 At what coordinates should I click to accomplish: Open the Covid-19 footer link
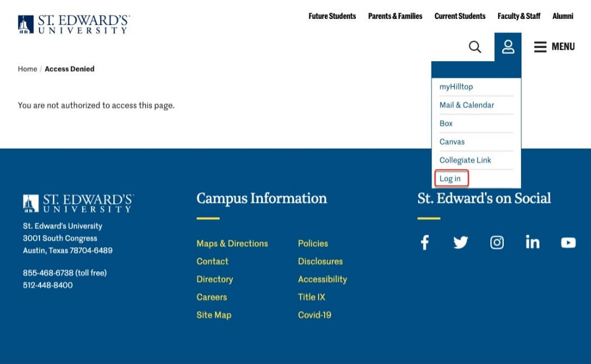point(314,315)
